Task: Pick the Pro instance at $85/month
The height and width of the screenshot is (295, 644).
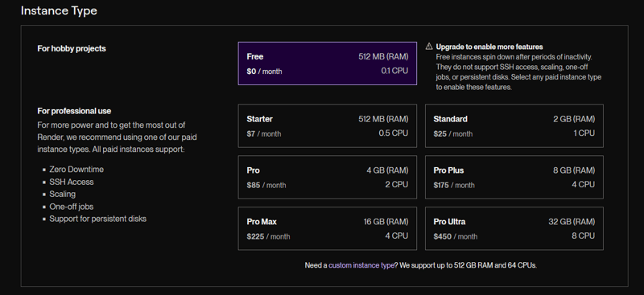Action: click(328, 178)
